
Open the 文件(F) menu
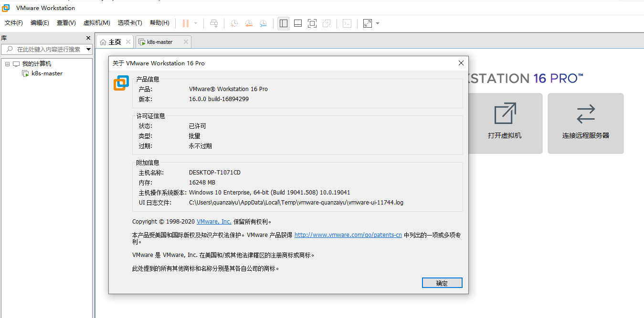[x=14, y=23]
